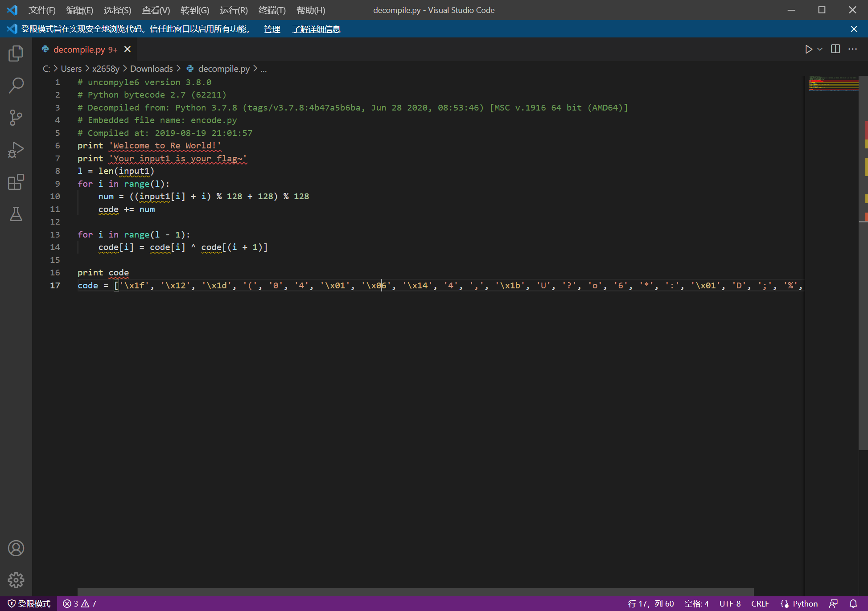Viewport: 868px width, 611px height.
Task: Open the Search view in activity bar
Action: (x=16, y=85)
